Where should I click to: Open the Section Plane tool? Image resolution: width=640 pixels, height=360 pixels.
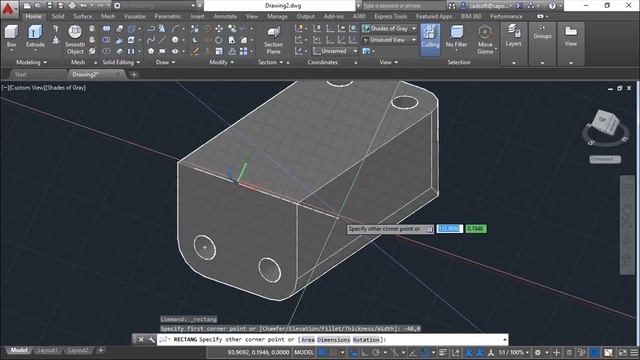(273, 40)
